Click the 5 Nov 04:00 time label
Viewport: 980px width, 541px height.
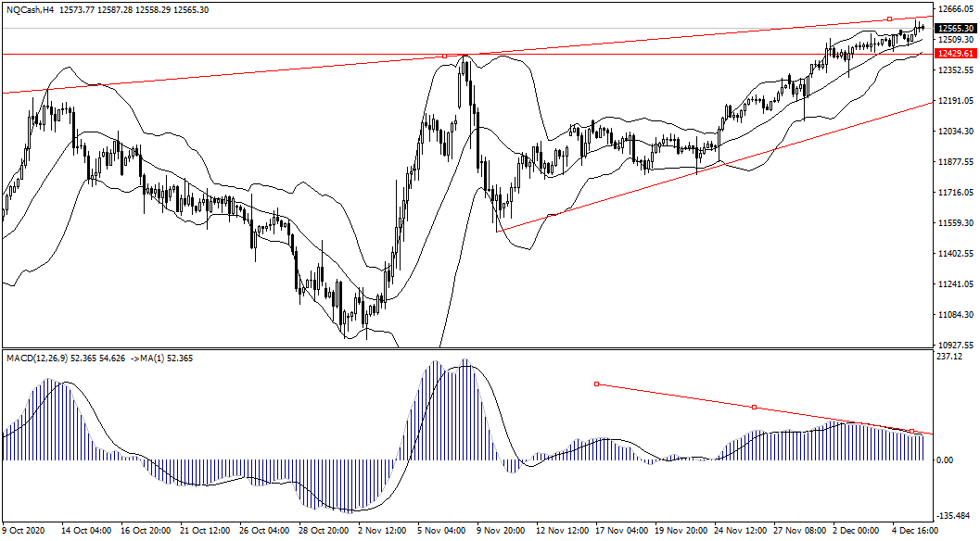click(x=440, y=532)
